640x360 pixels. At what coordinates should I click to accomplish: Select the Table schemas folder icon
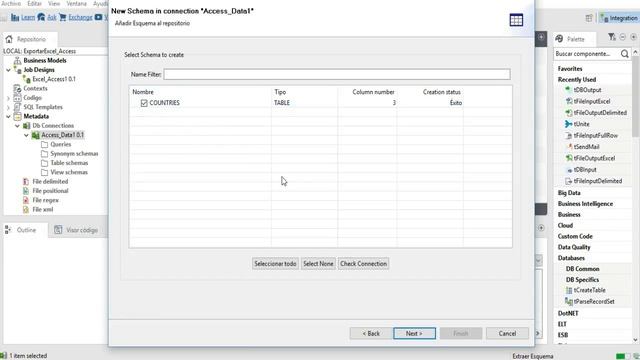click(44, 163)
